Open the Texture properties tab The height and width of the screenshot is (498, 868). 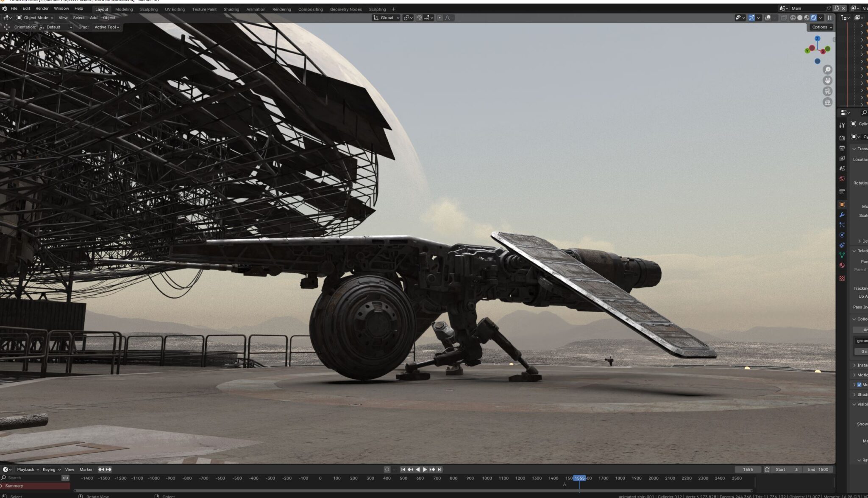(x=842, y=278)
